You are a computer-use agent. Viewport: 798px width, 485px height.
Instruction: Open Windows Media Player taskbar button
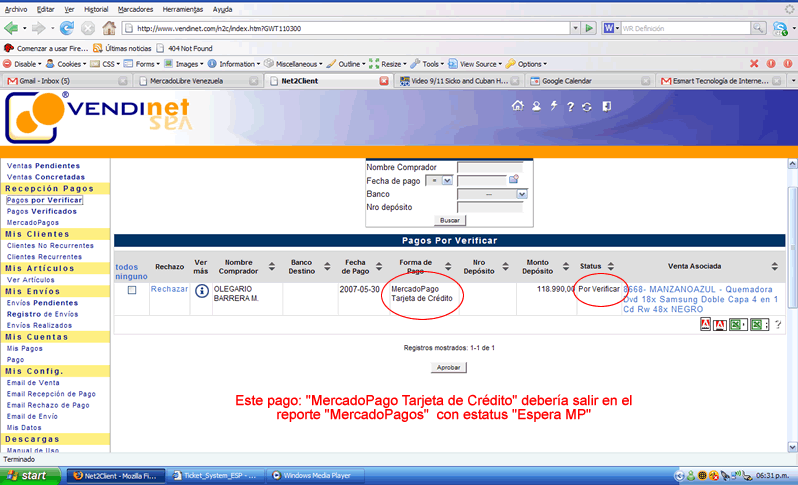point(317,476)
